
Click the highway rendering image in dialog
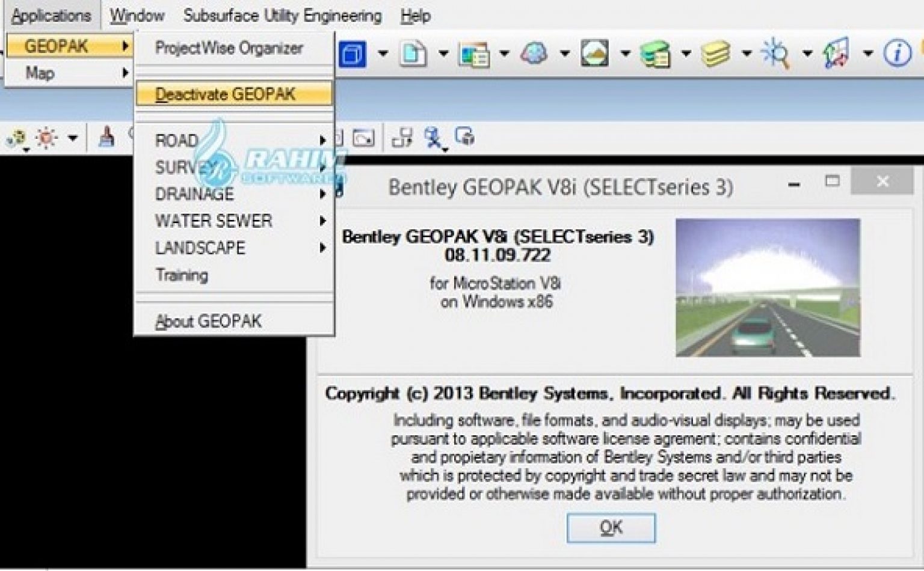[x=768, y=288]
